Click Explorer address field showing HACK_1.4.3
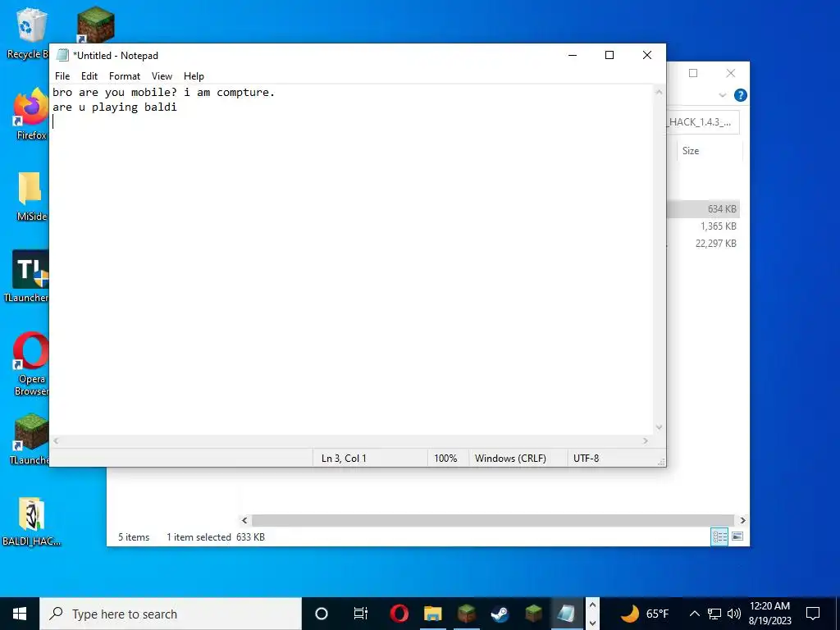840x630 pixels. pos(703,122)
